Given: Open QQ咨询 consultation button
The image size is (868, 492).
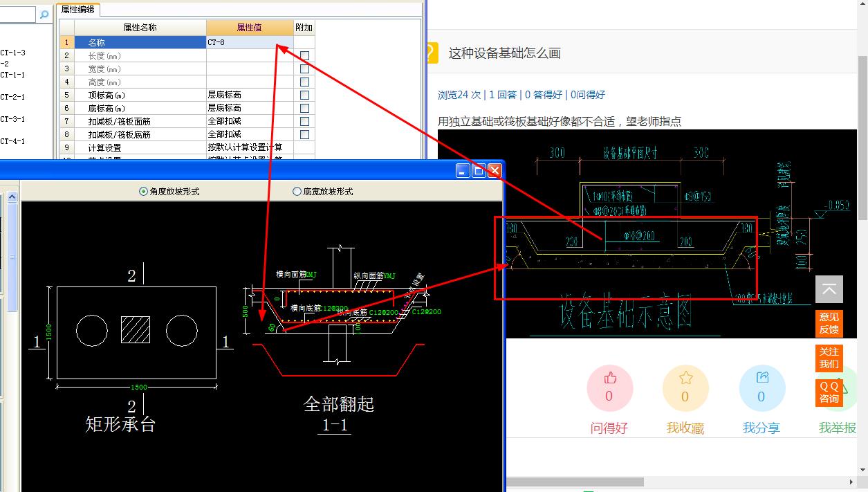Looking at the screenshot, I should tap(829, 392).
